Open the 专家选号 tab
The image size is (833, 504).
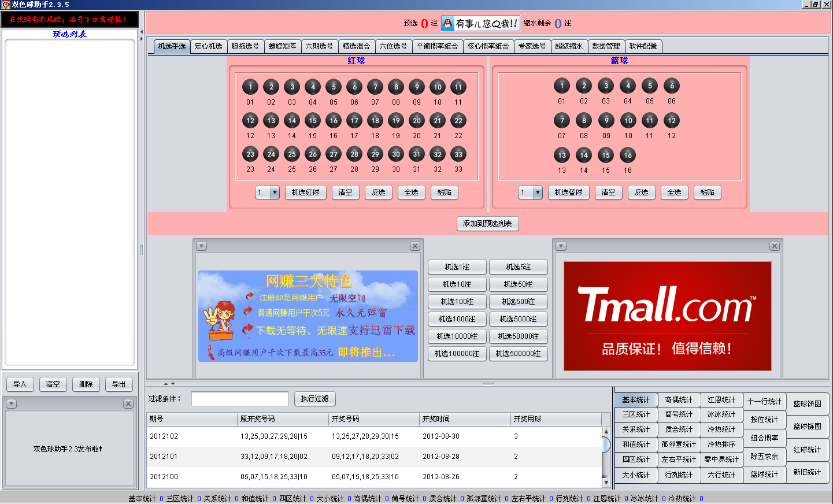[x=532, y=46]
